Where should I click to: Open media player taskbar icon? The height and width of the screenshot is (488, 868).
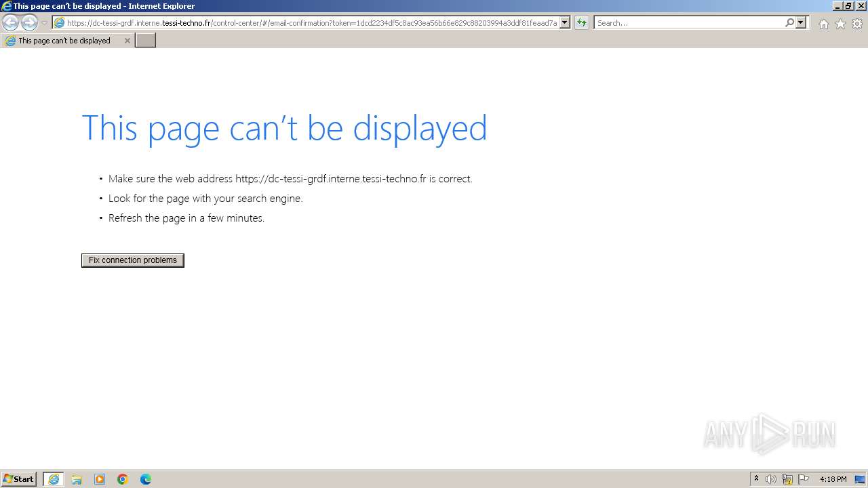pos(100,479)
